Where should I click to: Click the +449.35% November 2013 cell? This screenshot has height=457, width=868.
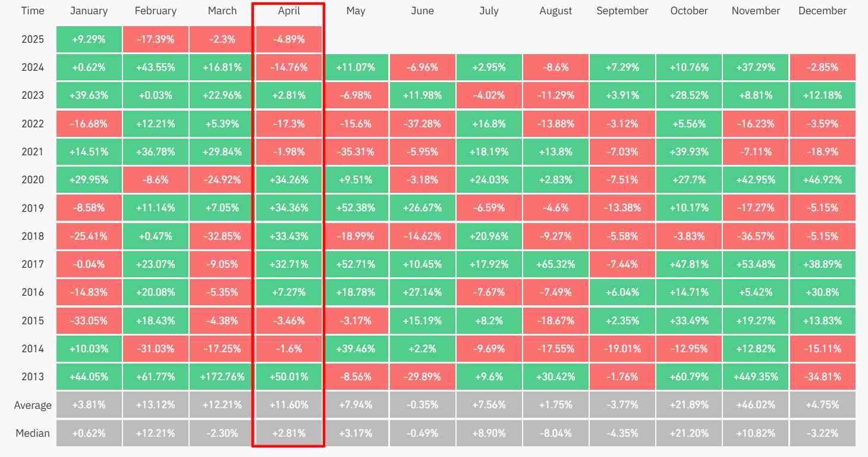tap(756, 377)
